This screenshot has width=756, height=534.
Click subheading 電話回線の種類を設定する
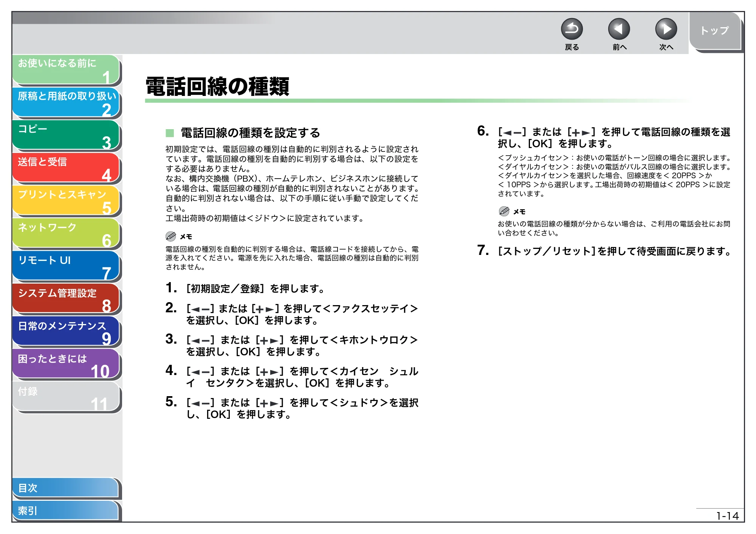pyautogui.click(x=250, y=133)
